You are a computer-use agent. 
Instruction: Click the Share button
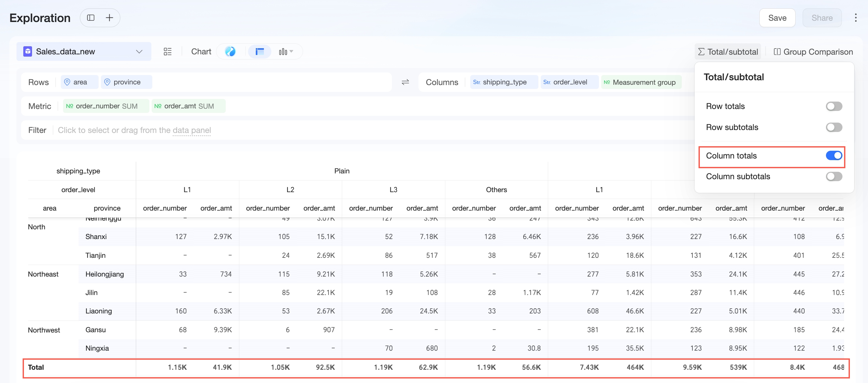[x=821, y=18]
